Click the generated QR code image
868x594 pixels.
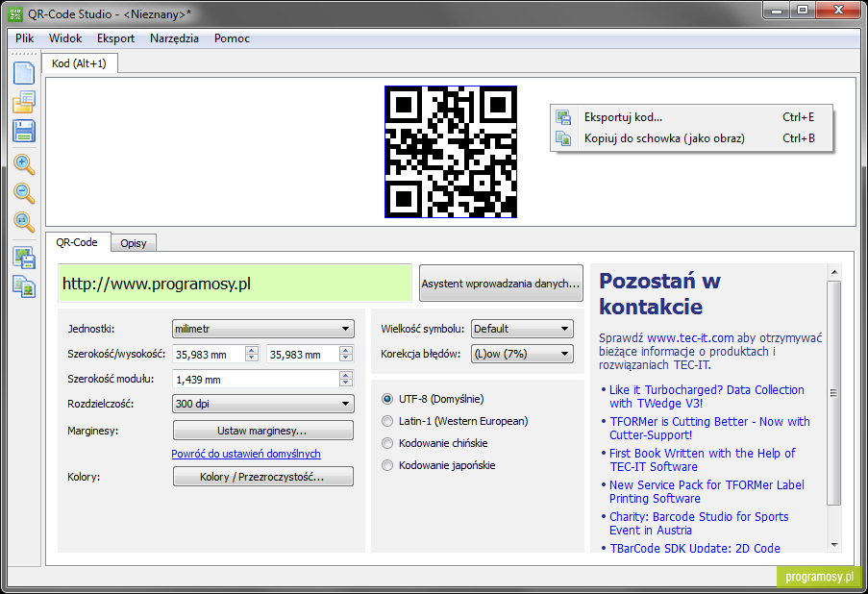click(451, 152)
